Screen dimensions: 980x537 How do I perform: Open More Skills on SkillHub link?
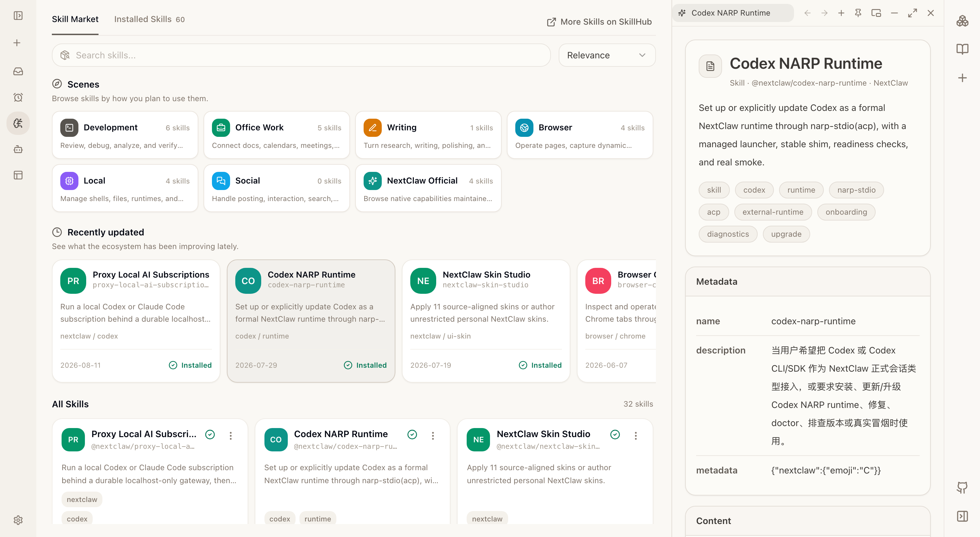pyautogui.click(x=599, y=22)
